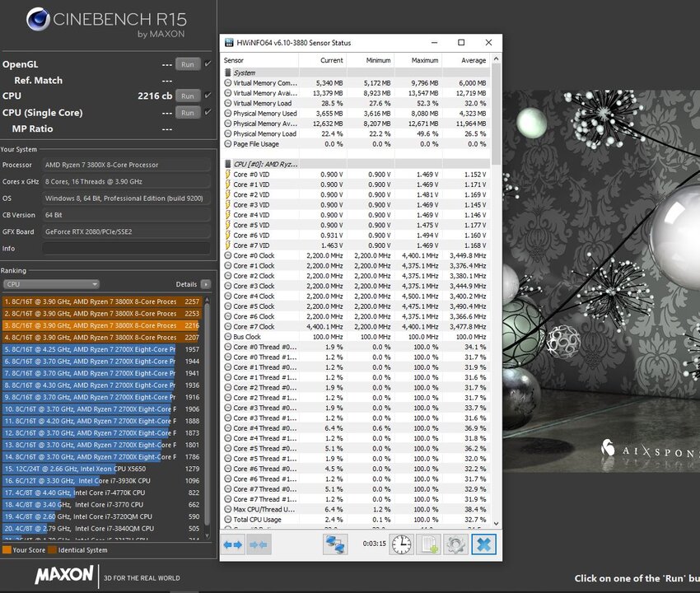Click the HWiNFO vertical scrollbar thumb

coord(496,115)
